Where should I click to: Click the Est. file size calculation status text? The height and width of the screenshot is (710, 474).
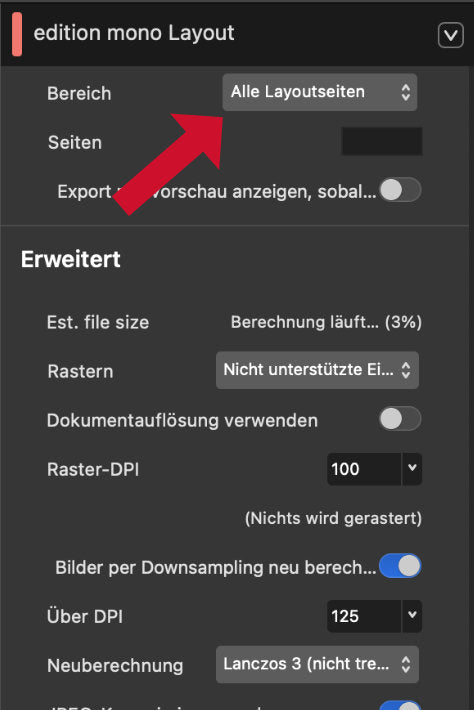click(x=326, y=322)
